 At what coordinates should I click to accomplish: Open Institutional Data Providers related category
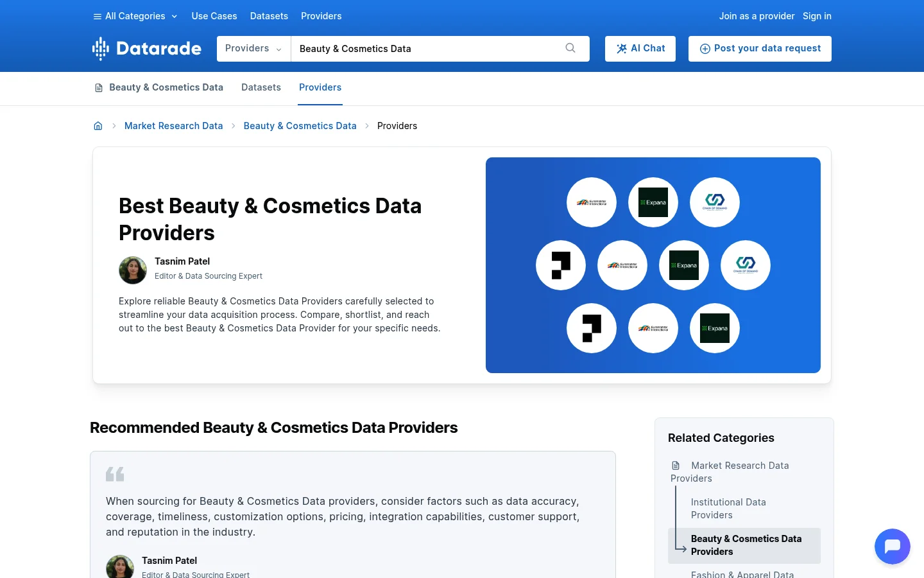pos(728,509)
